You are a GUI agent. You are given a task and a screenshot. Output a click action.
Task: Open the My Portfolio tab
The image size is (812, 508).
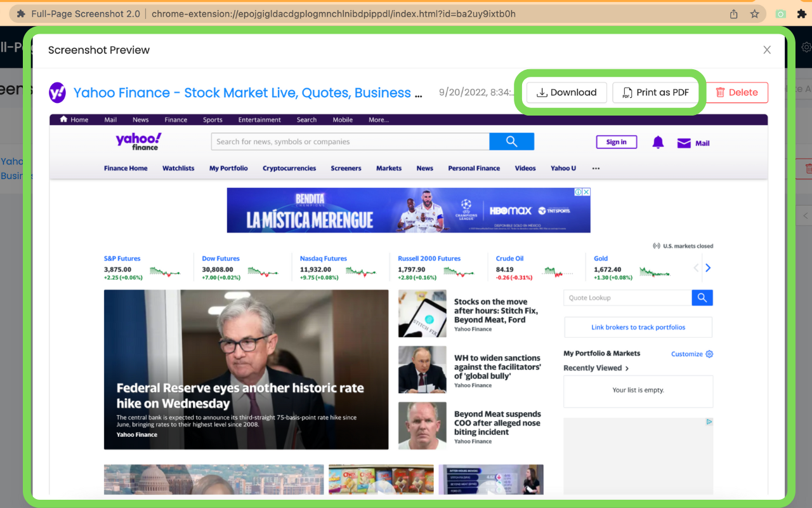click(x=228, y=168)
